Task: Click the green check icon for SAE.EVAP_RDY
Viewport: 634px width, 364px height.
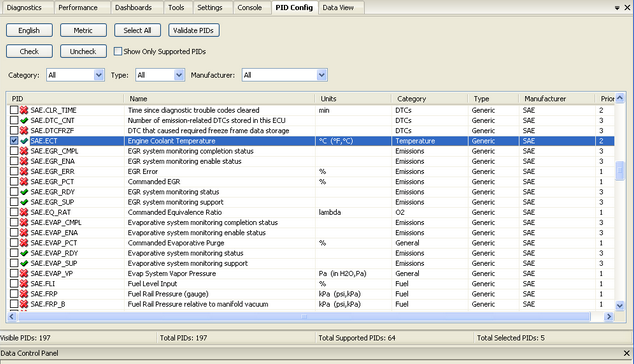Action: tap(24, 253)
